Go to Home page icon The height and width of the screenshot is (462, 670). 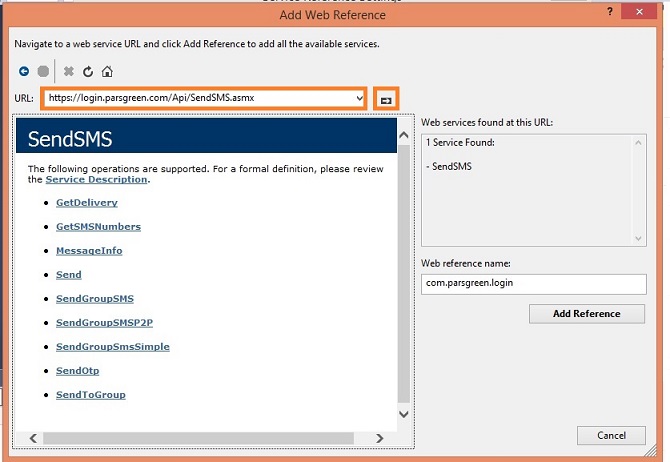coord(107,72)
